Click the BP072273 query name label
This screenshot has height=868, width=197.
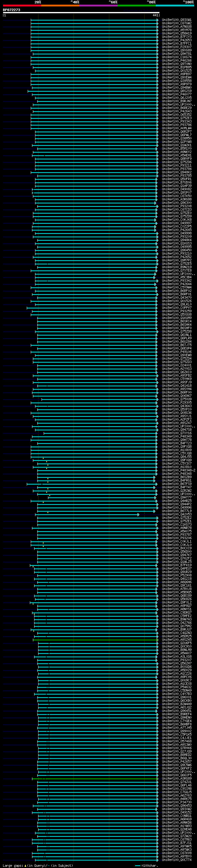(x=11, y=10)
